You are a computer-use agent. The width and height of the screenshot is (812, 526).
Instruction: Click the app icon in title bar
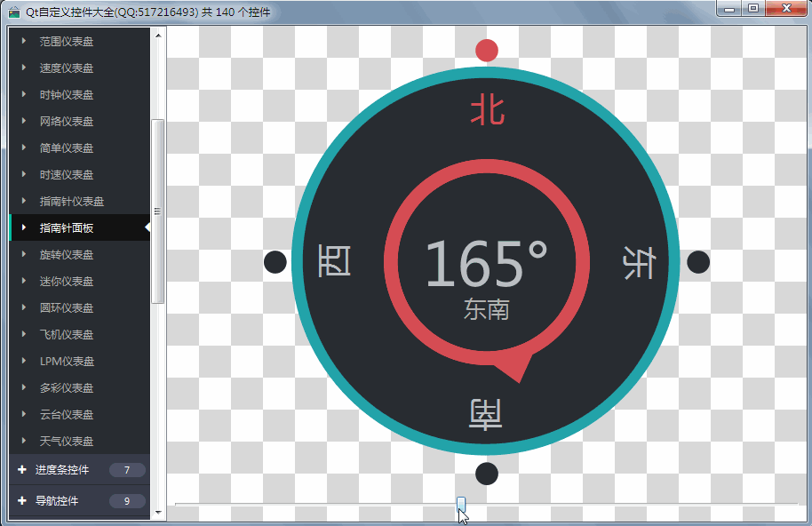(x=14, y=12)
